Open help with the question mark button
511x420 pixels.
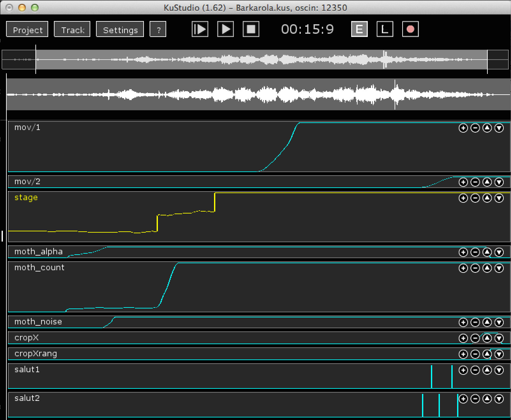(x=158, y=29)
